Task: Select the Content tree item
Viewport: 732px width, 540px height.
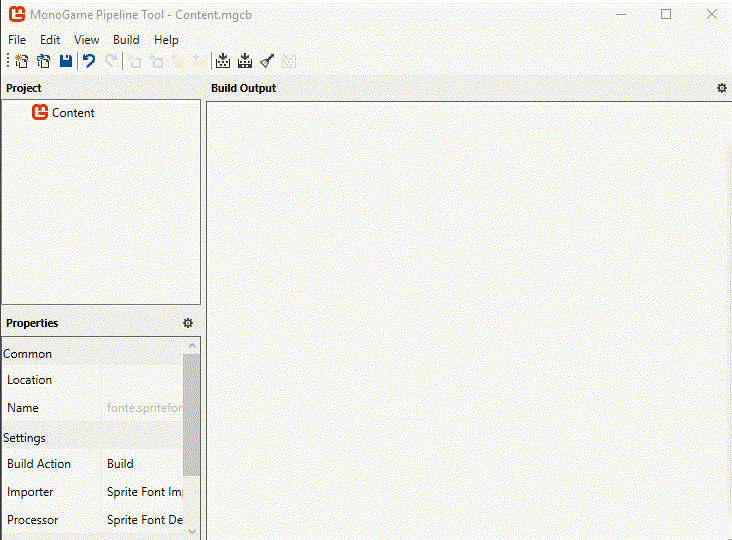Action: tap(73, 113)
